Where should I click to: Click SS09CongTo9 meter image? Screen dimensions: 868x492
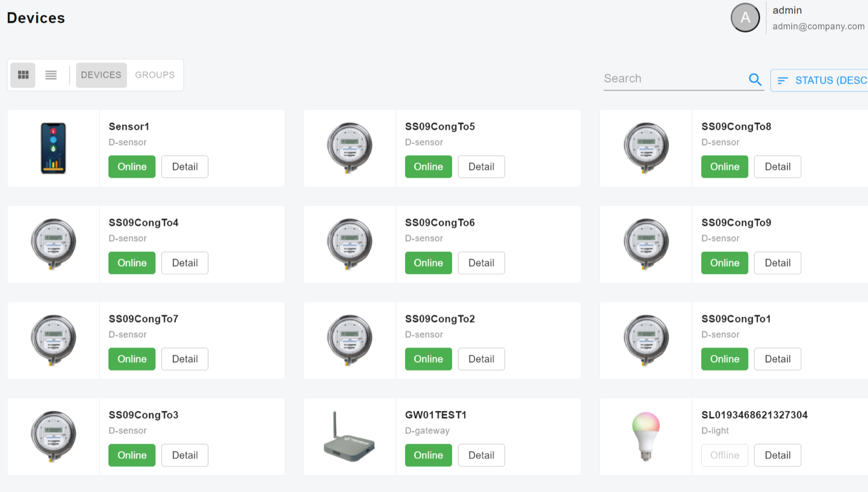pos(646,244)
